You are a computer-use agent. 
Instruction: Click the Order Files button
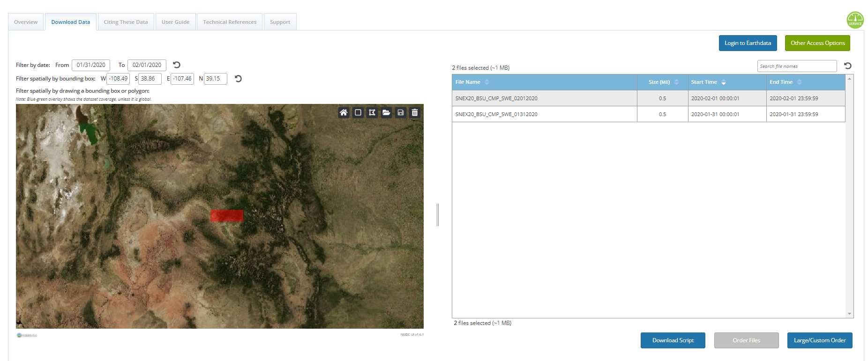click(x=747, y=340)
